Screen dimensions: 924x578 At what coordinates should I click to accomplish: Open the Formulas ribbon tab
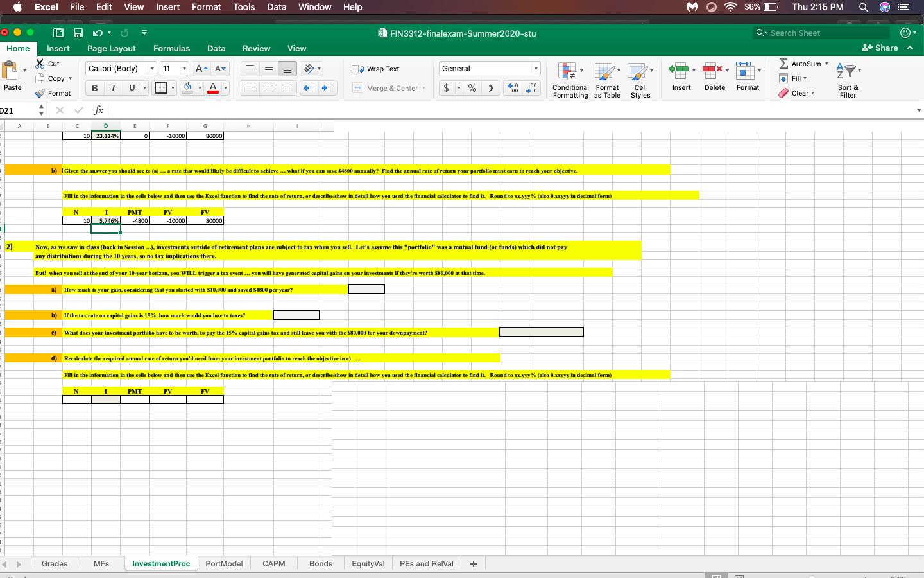[171, 48]
